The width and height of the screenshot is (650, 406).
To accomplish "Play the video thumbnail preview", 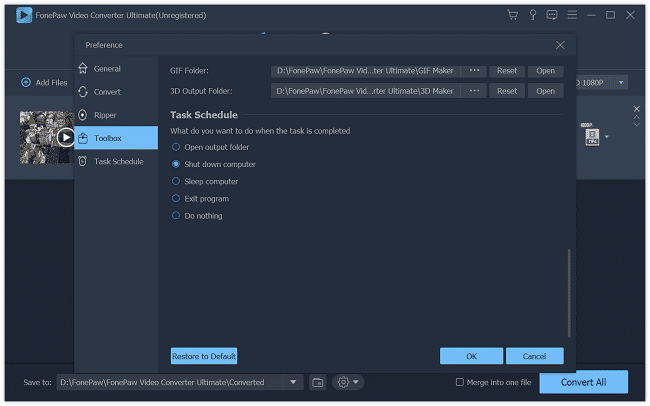I will coord(65,137).
